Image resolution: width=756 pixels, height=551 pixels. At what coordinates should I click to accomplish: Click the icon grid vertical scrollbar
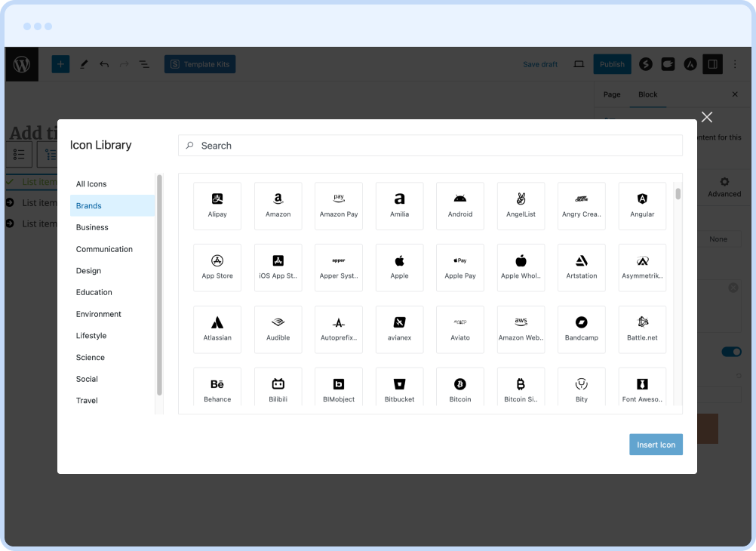(x=678, y=194)
